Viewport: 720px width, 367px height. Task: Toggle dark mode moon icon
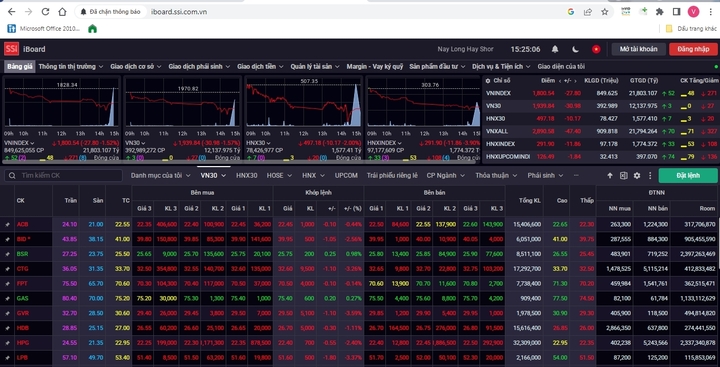[x=575, y=49]
